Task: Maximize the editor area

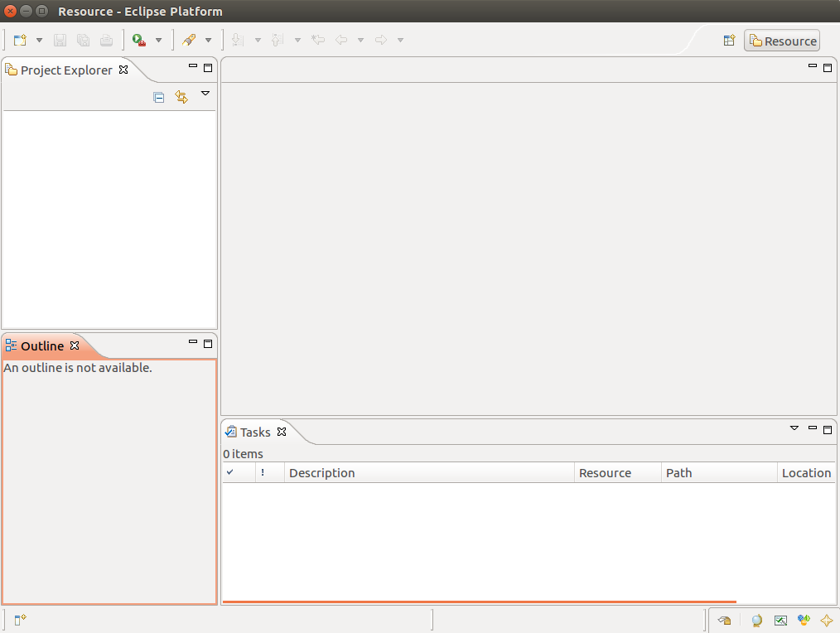Action: [x=827, y=68]
